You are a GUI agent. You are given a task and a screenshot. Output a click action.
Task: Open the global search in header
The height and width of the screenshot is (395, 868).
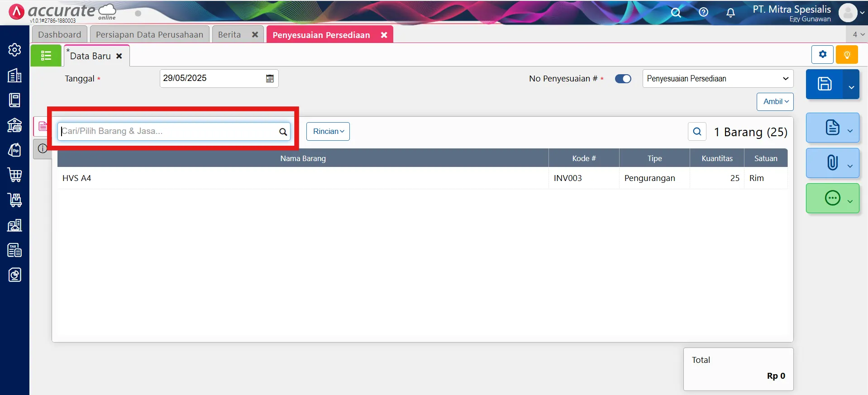(x=676, y=12)
